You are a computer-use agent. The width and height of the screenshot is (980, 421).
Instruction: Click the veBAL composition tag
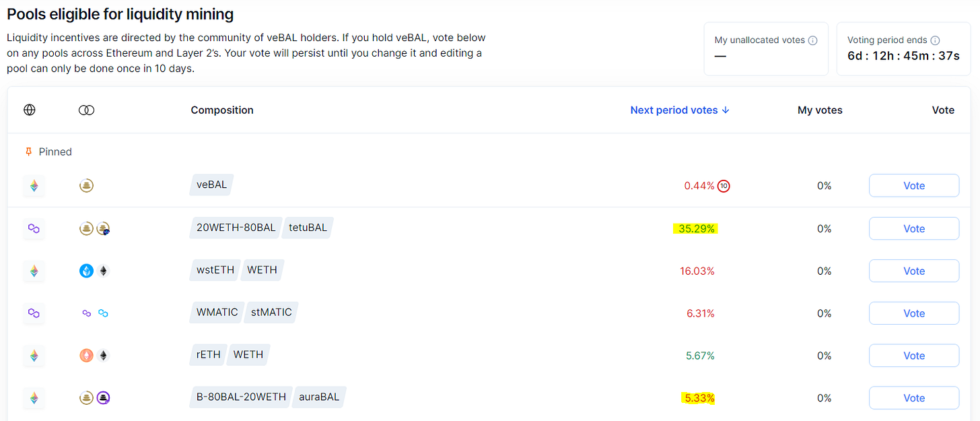click(x=211, y=185)
